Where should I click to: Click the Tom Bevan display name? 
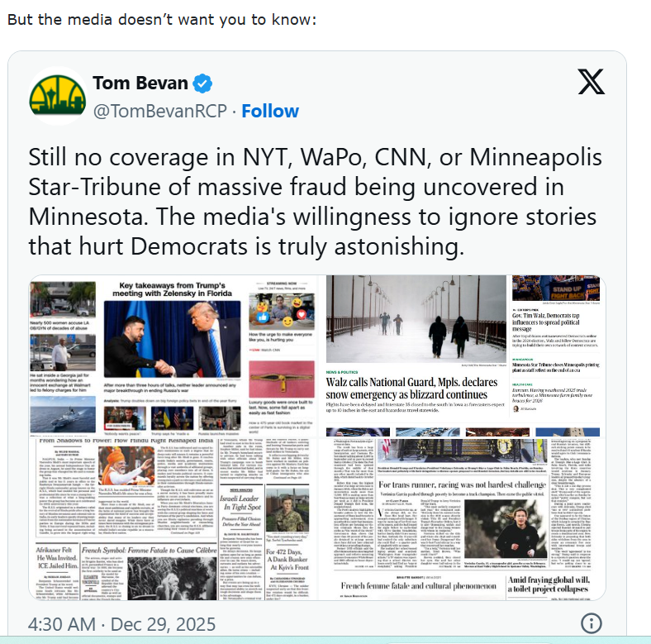[x=140, y=83]
